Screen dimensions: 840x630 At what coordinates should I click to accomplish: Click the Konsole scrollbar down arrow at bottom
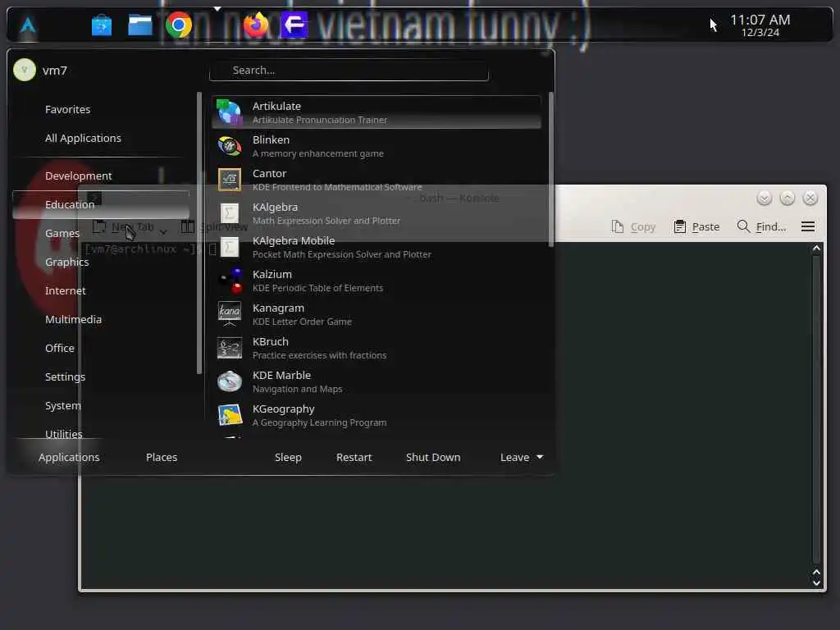pyautogui.click(x=816, y=583)
